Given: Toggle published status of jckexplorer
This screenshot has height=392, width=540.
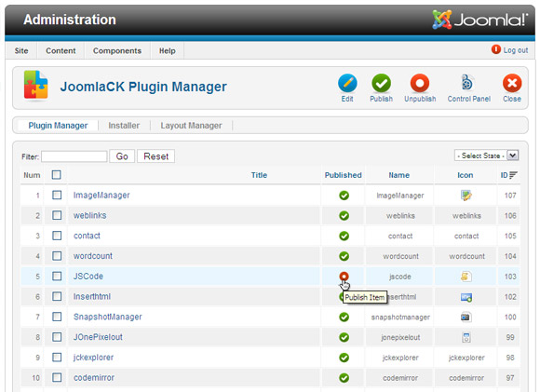Looking at the screenshot, I should (x=344, y=358).
